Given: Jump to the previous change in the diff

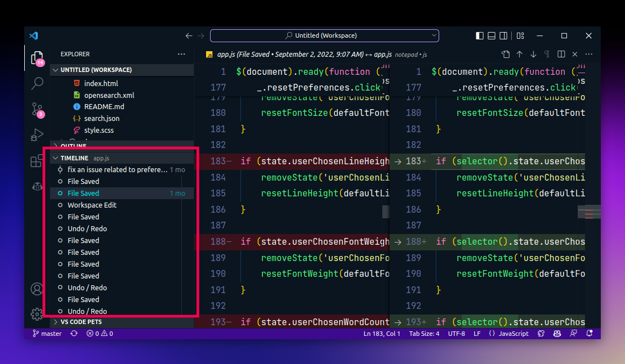Looking at the screenshot, I should point(519,54).
